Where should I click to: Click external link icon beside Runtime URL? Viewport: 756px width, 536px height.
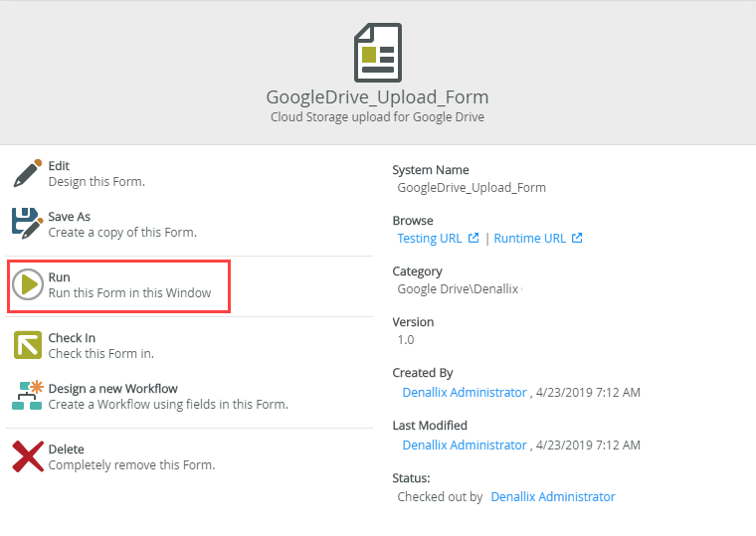(577, 238)
